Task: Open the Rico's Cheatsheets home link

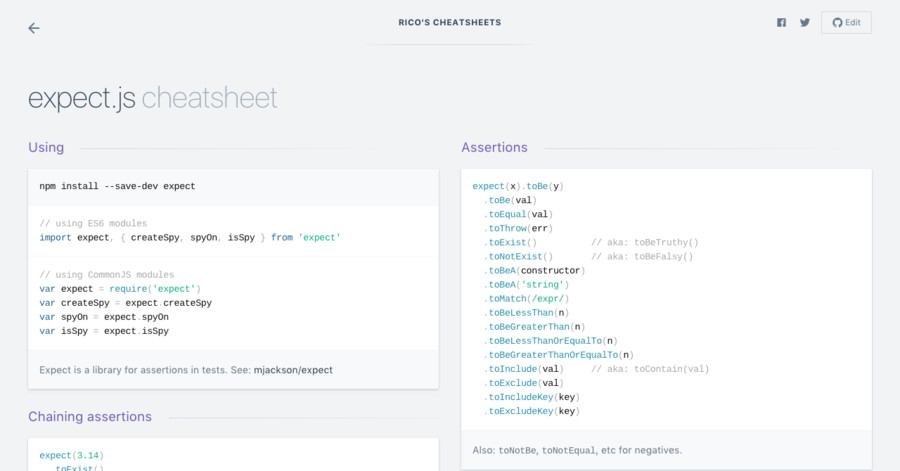Action: click(x=450, y=22)
